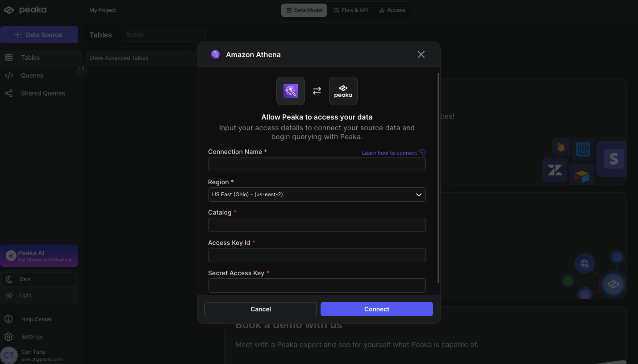Click the Zendesk integration icon
This screenshot has width=638, height=364.
pos(555,170)
